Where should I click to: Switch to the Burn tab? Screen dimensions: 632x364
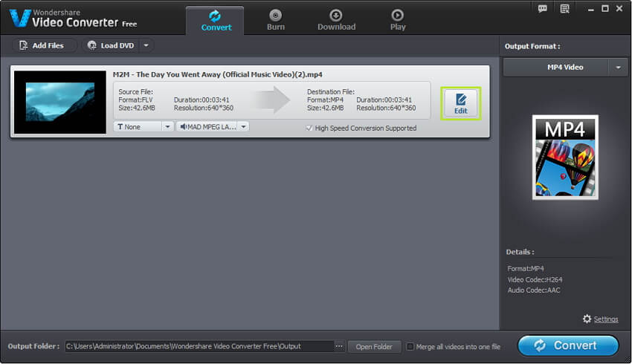pyautogui.click(x=276, y=21)
